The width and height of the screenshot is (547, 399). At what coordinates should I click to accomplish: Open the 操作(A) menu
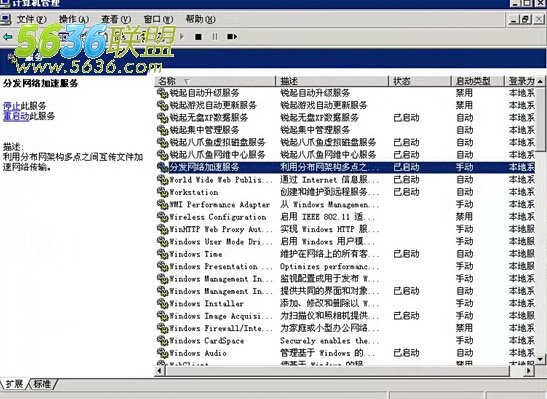point(74,19)
